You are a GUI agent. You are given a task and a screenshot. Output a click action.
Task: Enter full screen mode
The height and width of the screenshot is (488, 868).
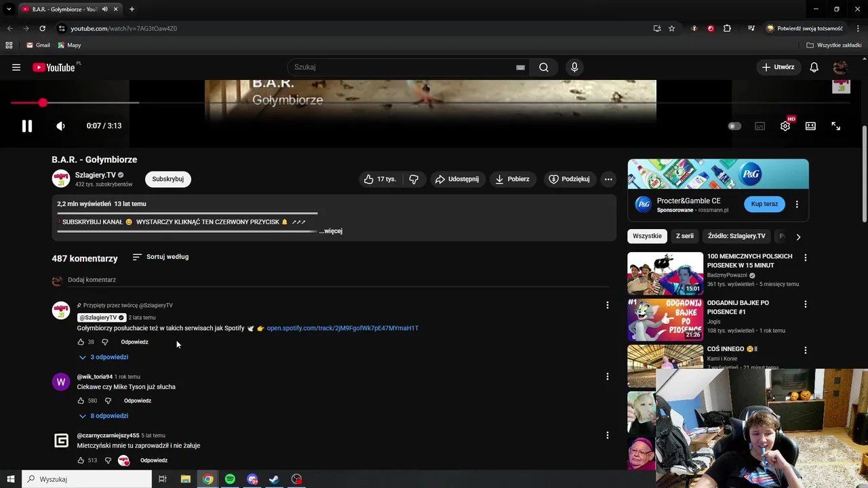tap(835, 126)
